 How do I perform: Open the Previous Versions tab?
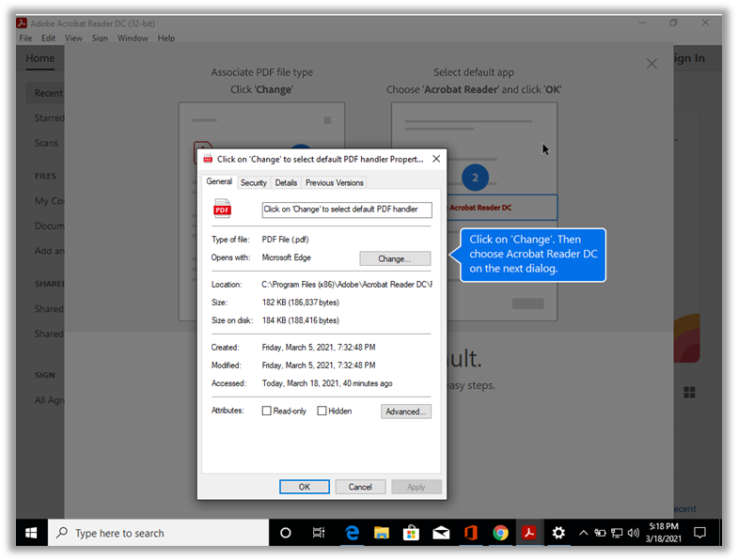334,182
